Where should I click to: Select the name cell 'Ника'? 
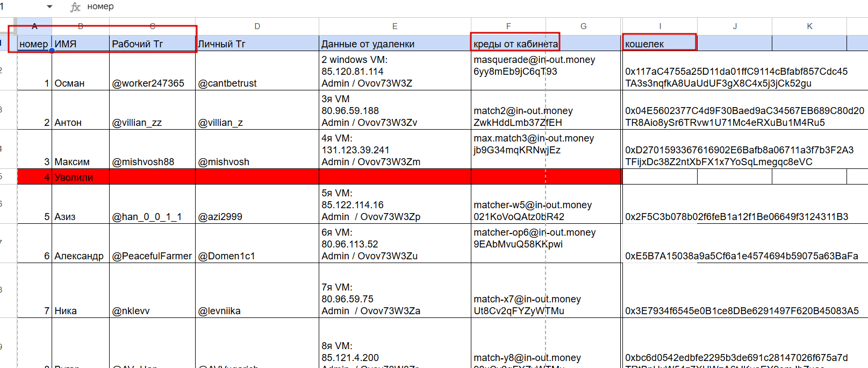pyautogui.click(x=81, y=291)
